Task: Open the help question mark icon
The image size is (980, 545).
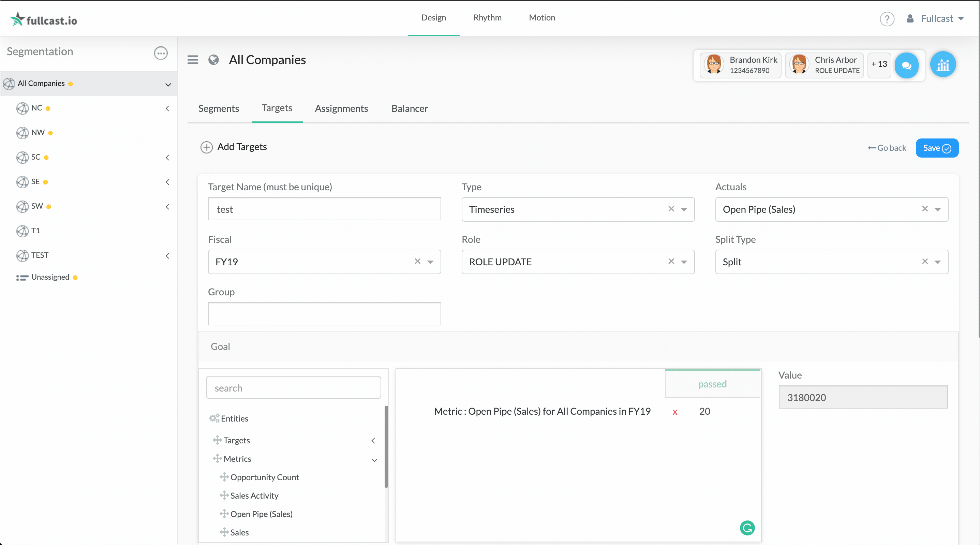Action: pos(887,19)
